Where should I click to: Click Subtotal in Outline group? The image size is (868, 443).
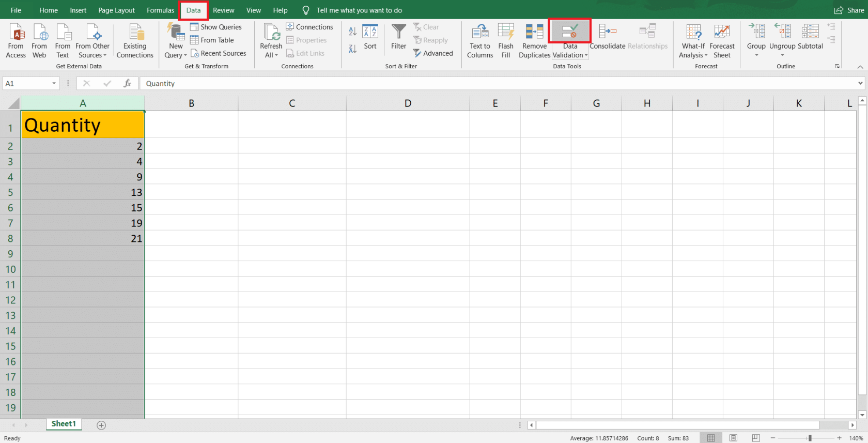pyautogui.click(x=810, y=37)
